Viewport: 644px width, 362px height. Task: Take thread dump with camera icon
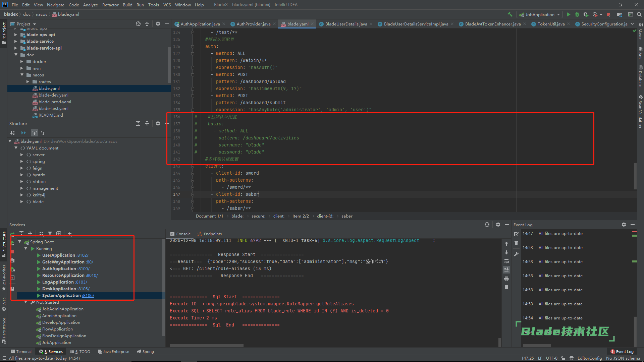point(12,260)
